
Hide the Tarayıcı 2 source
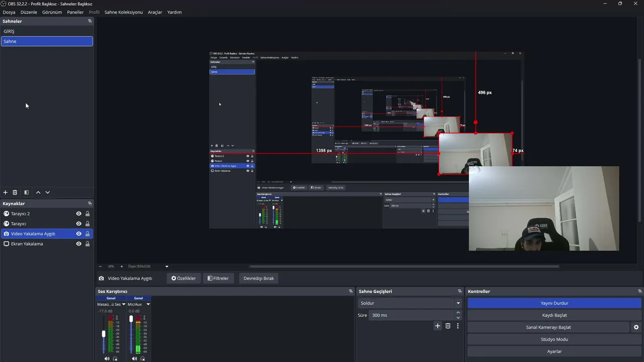(79, 214)
